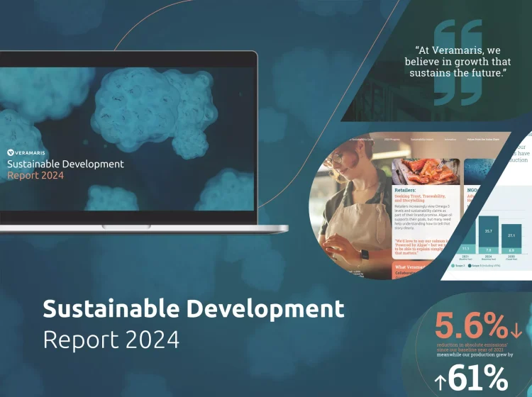The width and height of the screenshot is (532, 397).
Task: Click the large white "Report 2024" headline
Action: 111,340
